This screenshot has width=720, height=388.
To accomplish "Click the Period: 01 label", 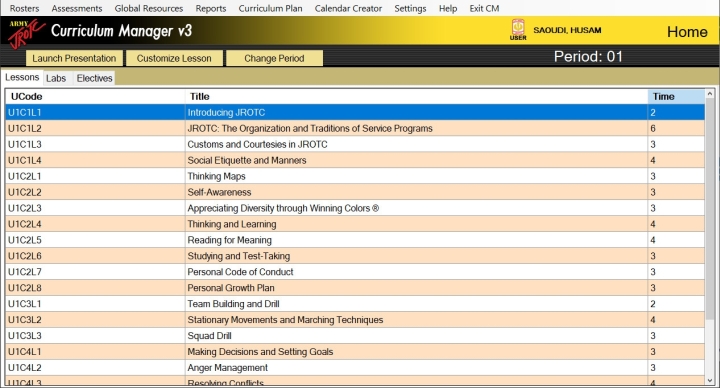I will click(588, 56).
